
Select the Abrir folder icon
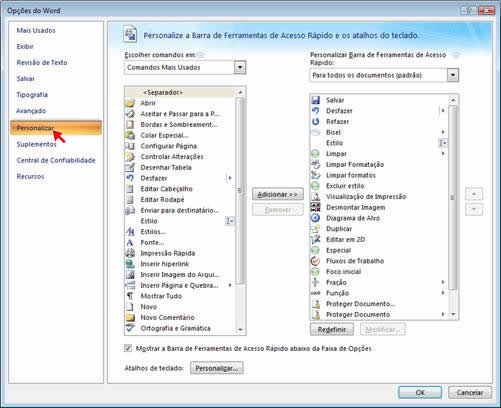coord(130,103)
